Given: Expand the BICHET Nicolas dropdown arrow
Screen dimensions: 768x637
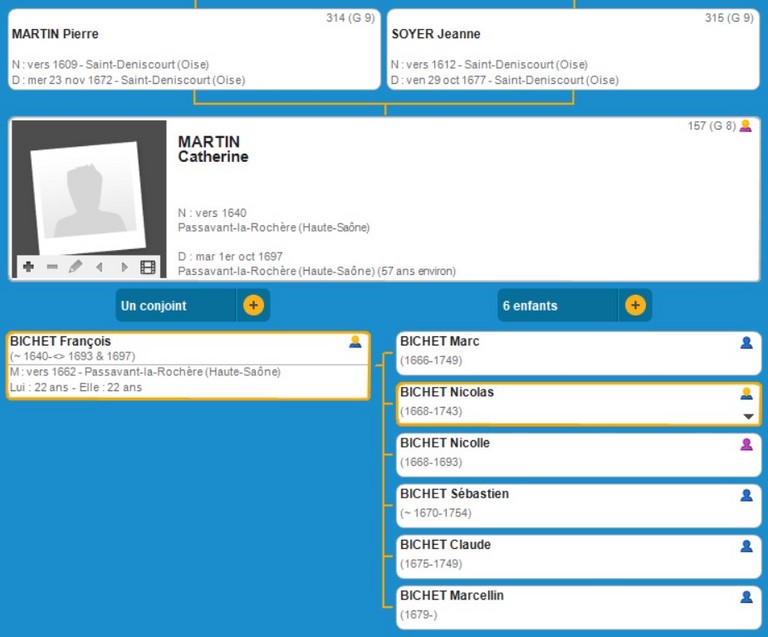Looking at the screenshot, I should click(x=746, y=416).
